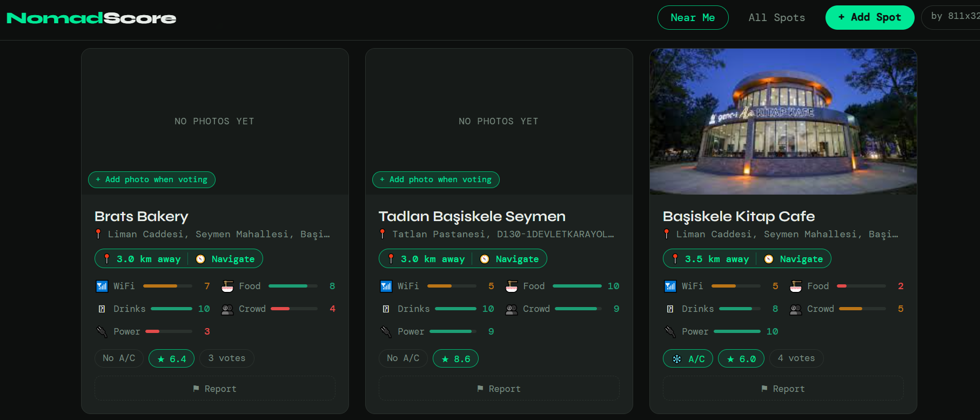This screenshot has width=980, height=420.
Task: Click the compass icon in Brats Bakery Navigate
Action: (200, 259)
